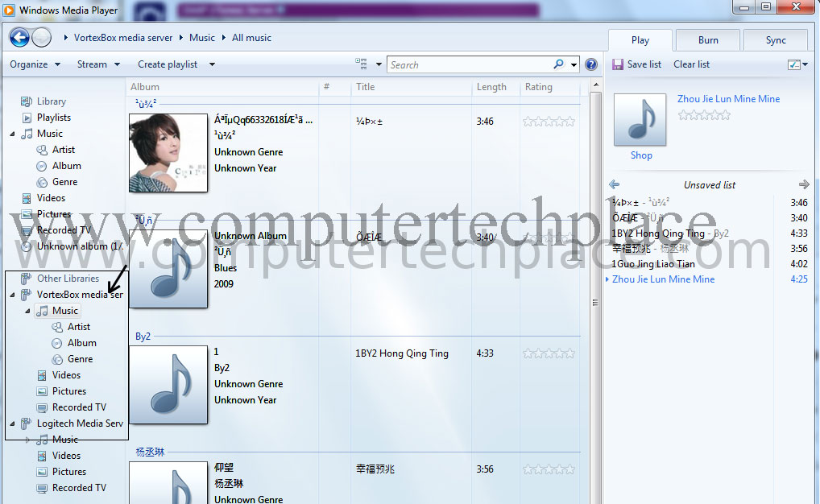Switch to the Burn tab
Image resolution: width=820 pixels, height=504 pixels.
(x=708, y=40)
